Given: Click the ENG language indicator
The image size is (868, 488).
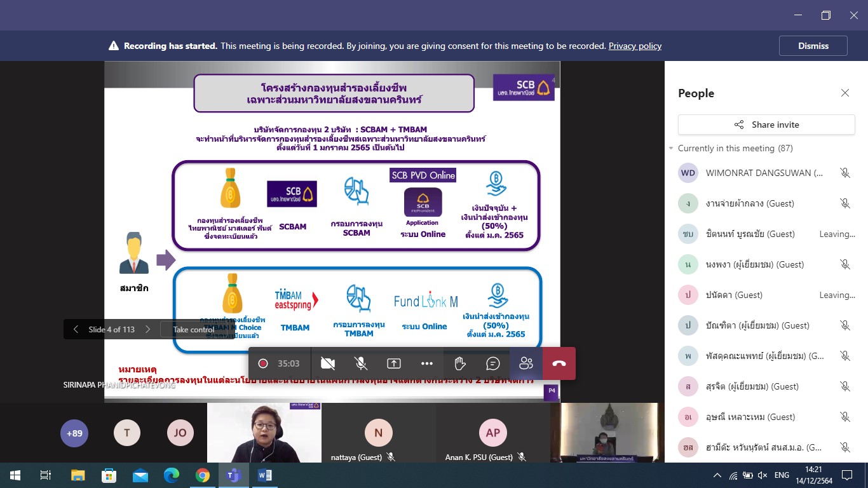Looking at the screenshot, I should click(x=782, y=475).
